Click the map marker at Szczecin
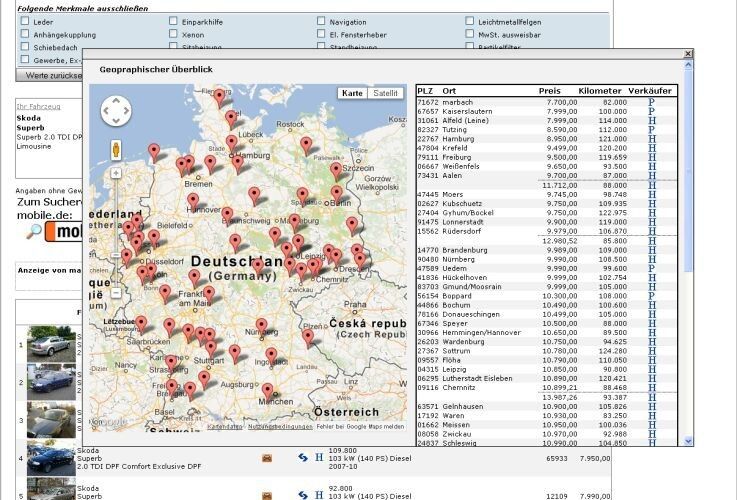Screen dimensions: 737x500 tap(336, 171)
